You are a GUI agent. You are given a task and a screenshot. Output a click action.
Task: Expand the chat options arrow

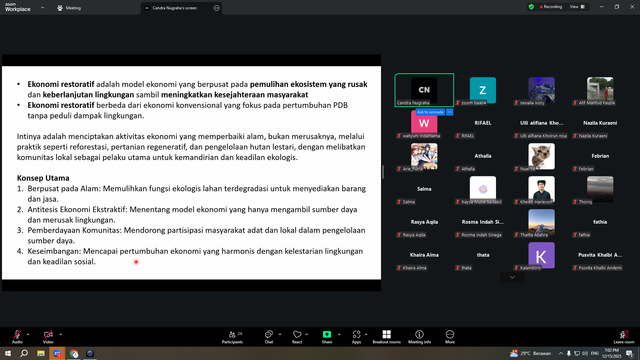point(280,334)
